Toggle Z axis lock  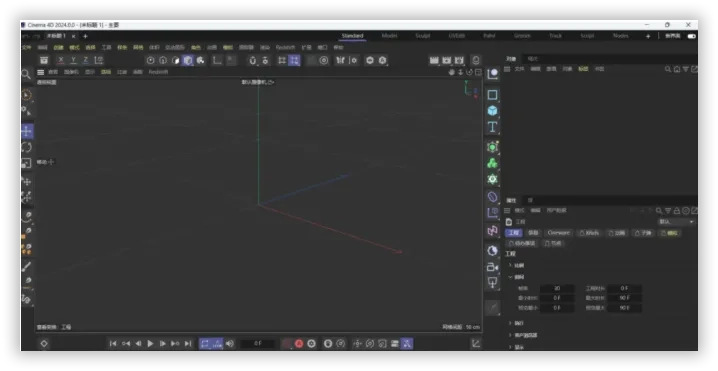click(86, 60)
